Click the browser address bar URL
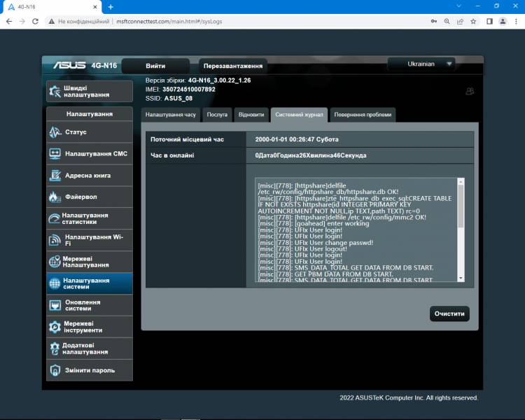 tap(169, 22)
